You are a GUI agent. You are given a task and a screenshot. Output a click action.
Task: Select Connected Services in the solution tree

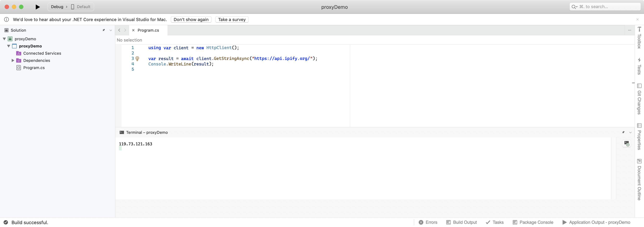point(42,53)
